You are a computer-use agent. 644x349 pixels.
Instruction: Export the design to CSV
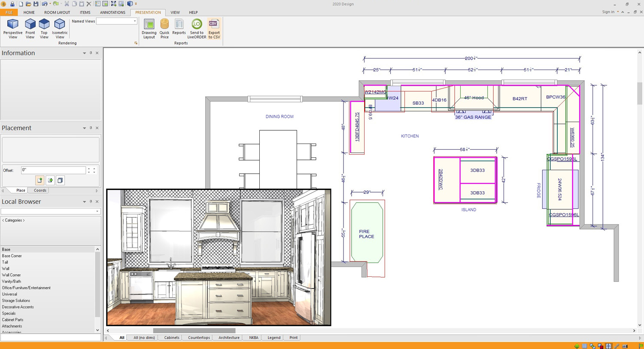pos(213,28)
